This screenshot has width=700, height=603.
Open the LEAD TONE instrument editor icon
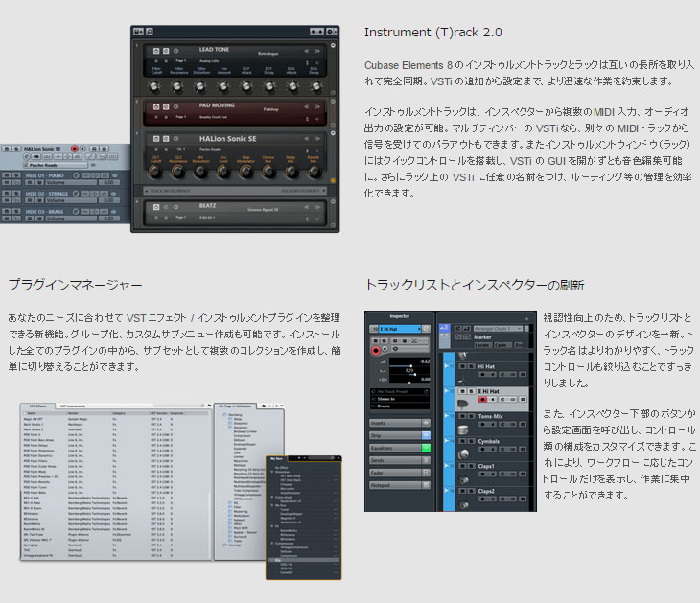166,51
